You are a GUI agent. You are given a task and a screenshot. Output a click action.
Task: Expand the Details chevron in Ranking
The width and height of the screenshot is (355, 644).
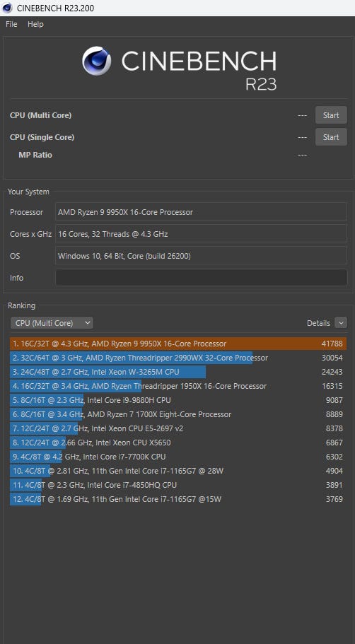click(x=341, y=323)
